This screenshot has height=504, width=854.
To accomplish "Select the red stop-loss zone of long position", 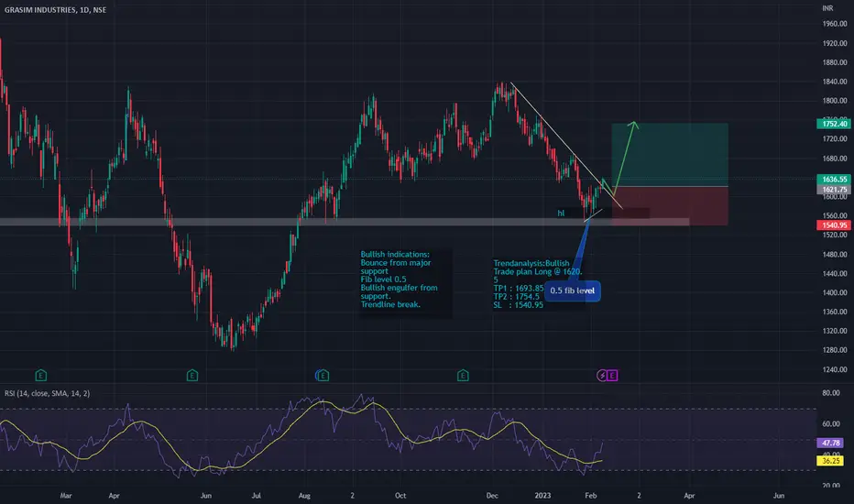I will 670,206.
